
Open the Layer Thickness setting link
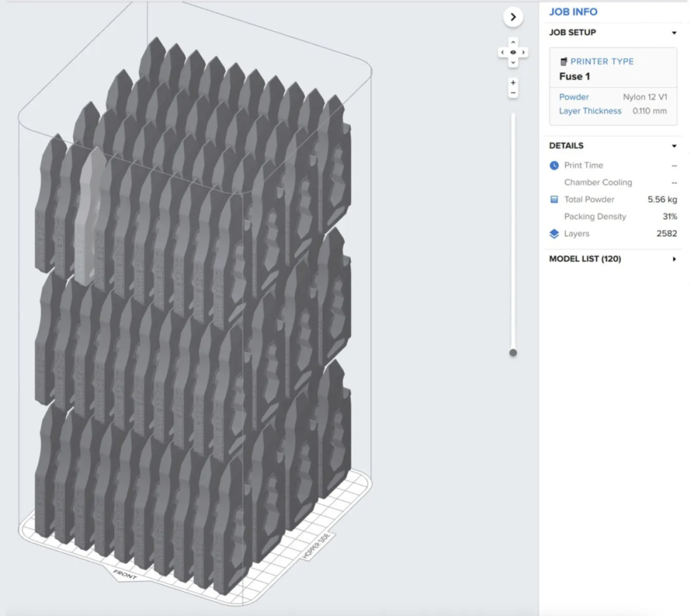point(590,111)
